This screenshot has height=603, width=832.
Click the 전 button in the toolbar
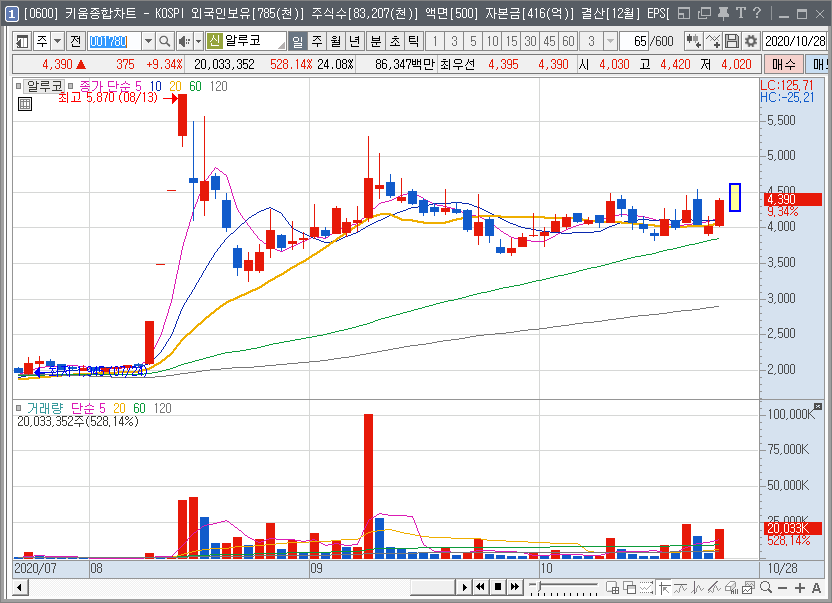click(x=75, y=41)
